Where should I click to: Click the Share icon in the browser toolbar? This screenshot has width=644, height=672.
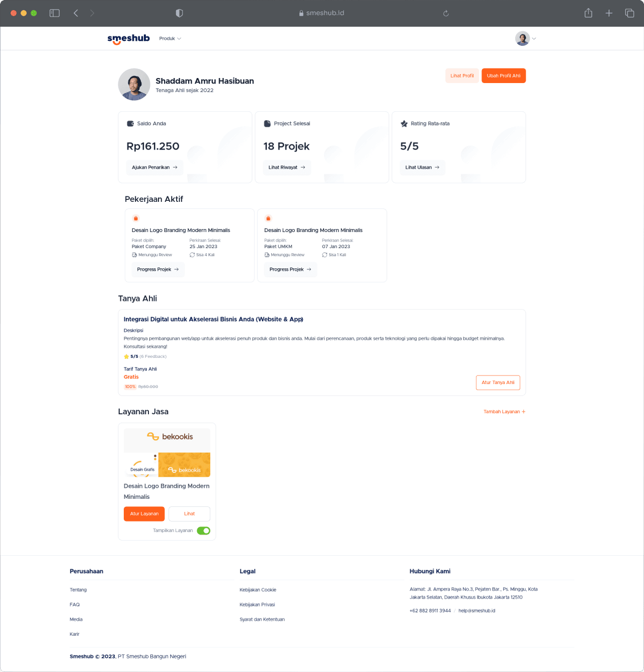[x=588, y=13]
